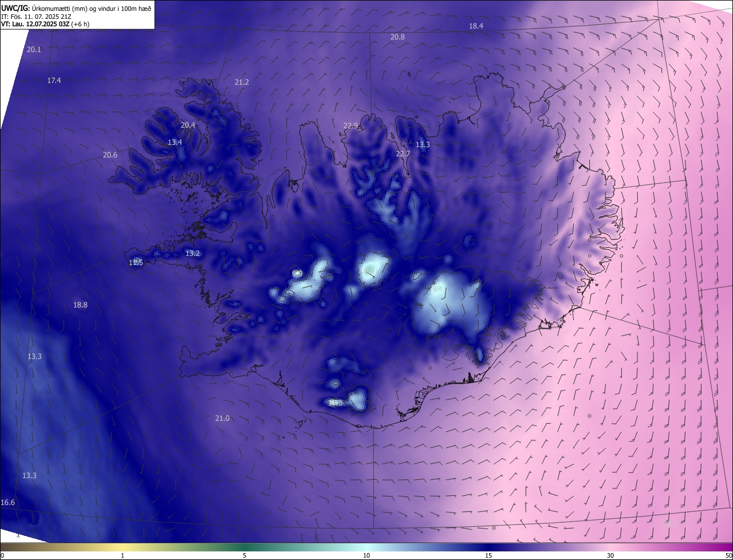The height and width of the screenshot is (560, 733).
Task: Click the 13.4 value over the Westfjords
Action: coord(175,142)
